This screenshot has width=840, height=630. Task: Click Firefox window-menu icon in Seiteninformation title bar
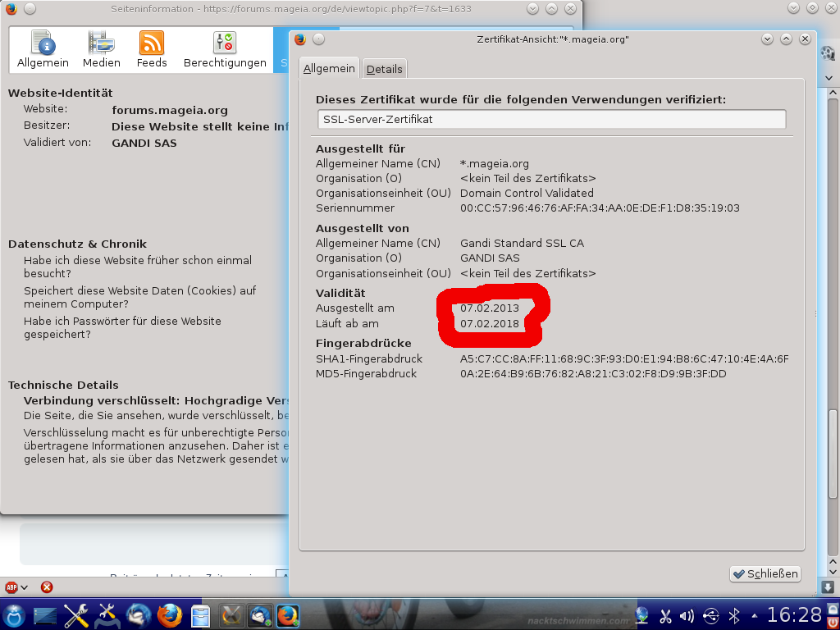[x=11, y=8]
